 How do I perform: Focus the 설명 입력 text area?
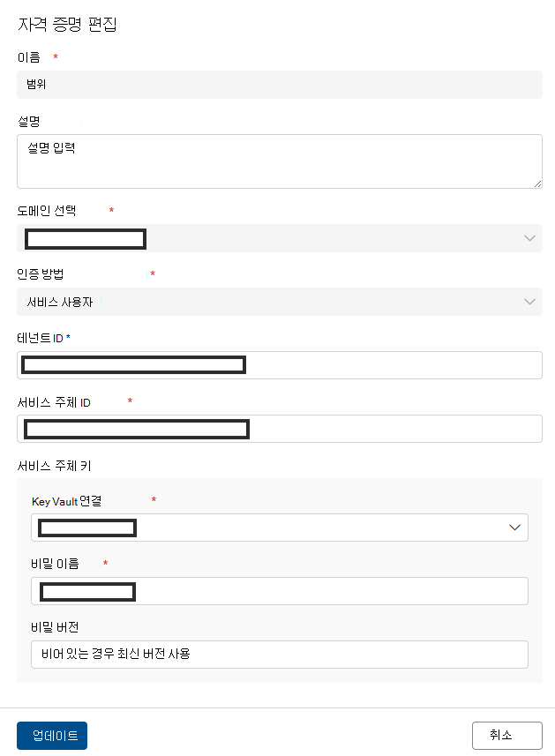[x=279, y=161]
